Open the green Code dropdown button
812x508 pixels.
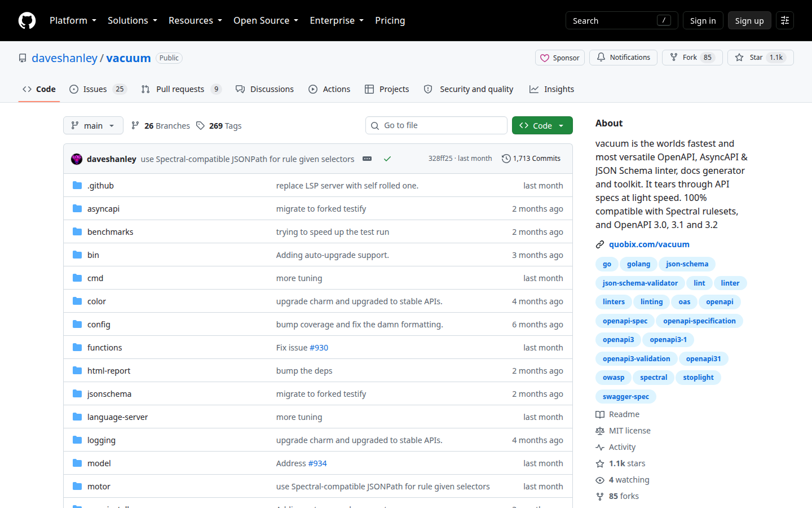[542, 125]
